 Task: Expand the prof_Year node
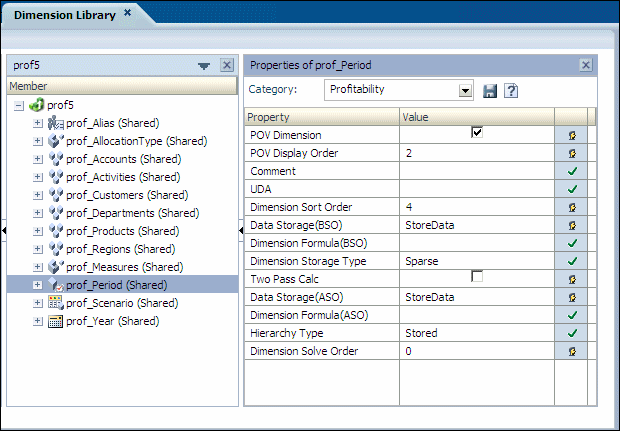(38, 321)
